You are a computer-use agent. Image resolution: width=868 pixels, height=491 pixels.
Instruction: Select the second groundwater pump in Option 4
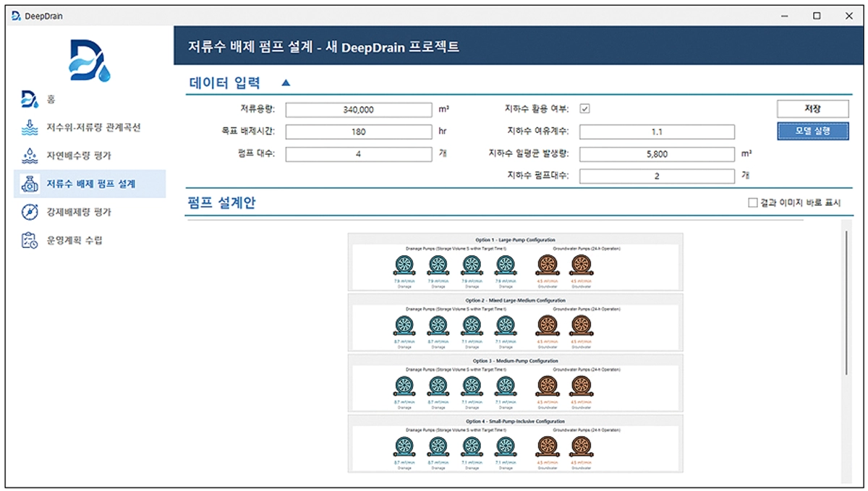tap(580, 446)
